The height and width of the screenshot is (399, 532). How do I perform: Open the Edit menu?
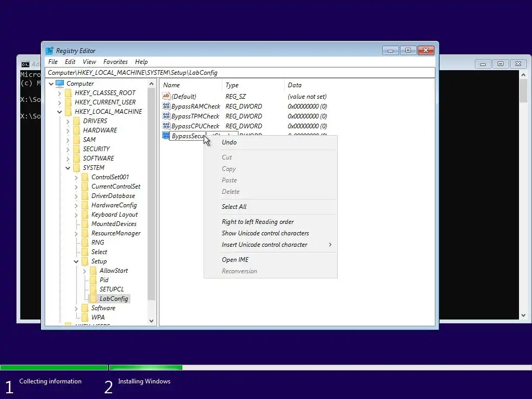(x=70, y=62)
